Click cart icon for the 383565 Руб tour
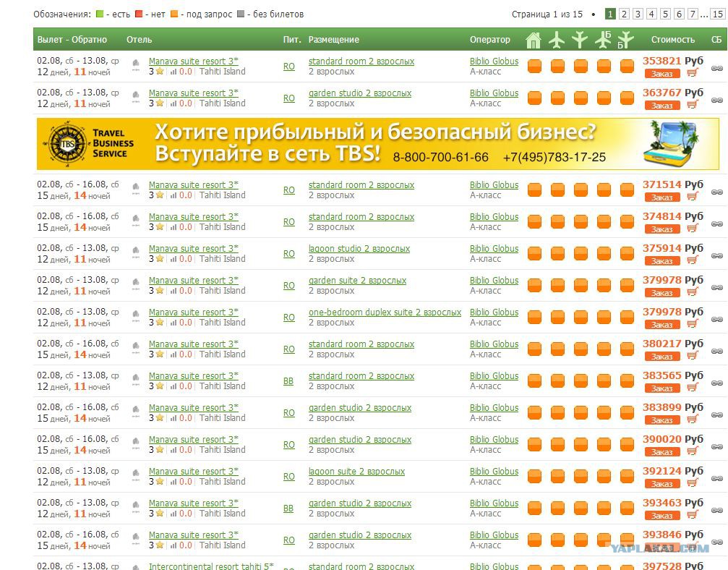Viewport: 728px width, 570px height. pyautogui.click(x=693, y=388)
